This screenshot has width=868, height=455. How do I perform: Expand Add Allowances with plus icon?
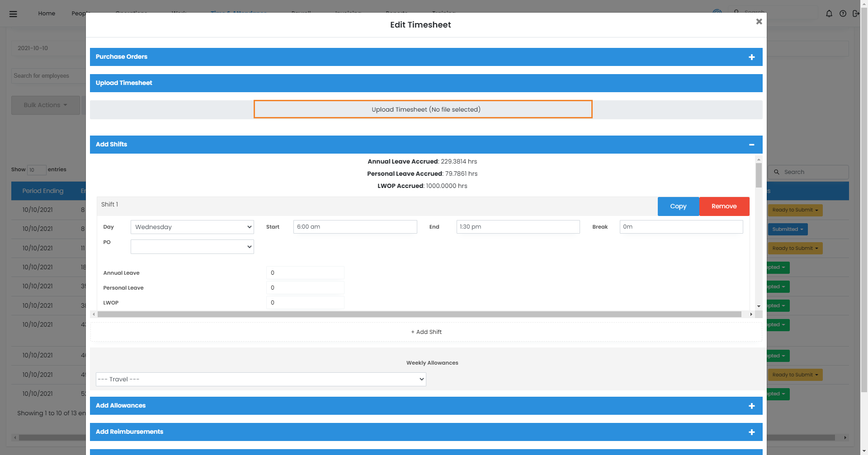pos(751,406)
